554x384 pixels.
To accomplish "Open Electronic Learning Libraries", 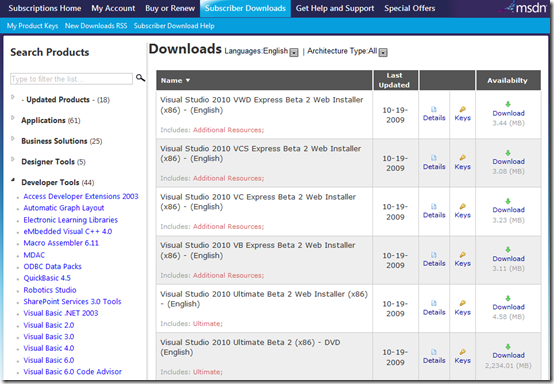I will (71, 220).
